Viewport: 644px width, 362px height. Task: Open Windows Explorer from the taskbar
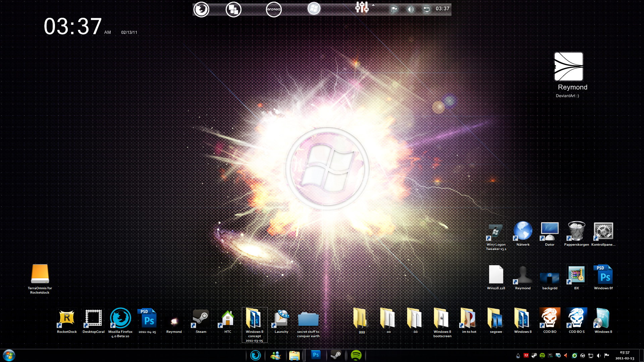click(294, 355)
